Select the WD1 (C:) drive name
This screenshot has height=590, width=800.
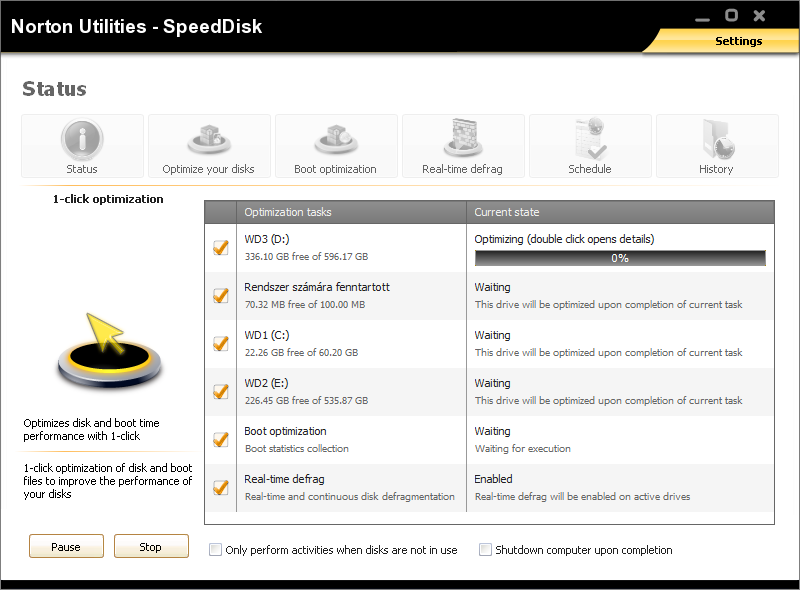tap(267, 335)
